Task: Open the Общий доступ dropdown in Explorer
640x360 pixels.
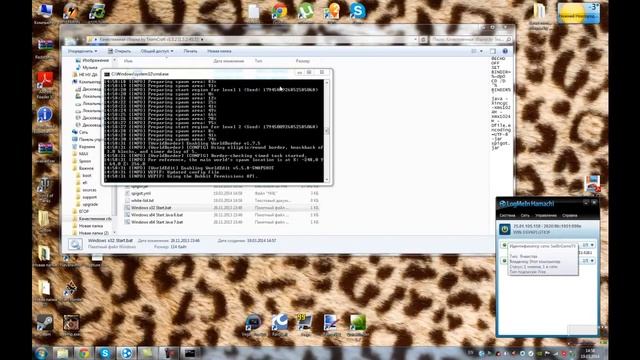Action: coord(157,51)
